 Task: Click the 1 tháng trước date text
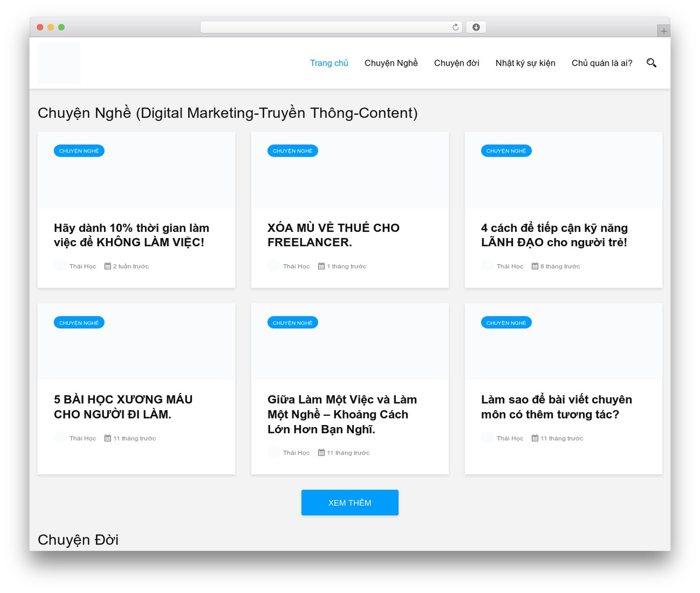click(x=347, y=266)
